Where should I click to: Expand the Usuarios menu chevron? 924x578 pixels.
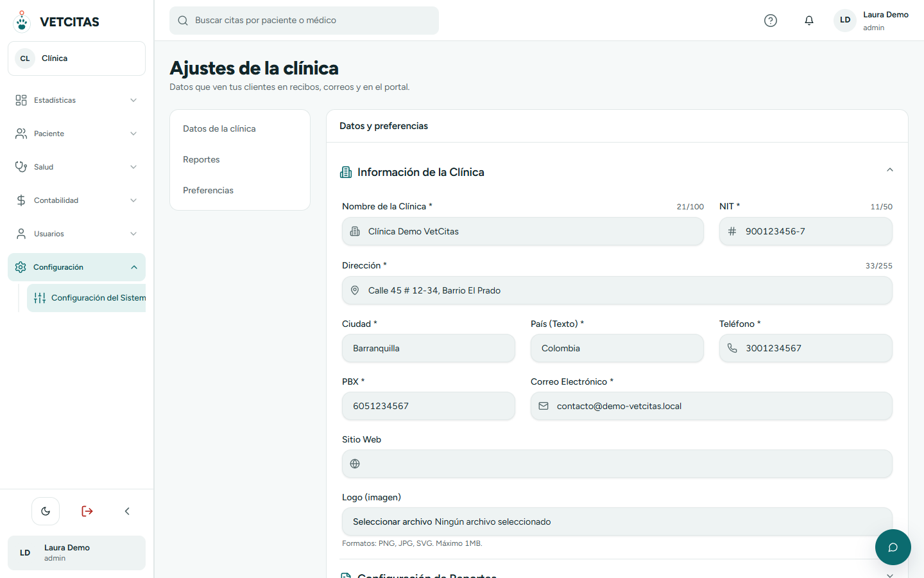pos(133,234)
